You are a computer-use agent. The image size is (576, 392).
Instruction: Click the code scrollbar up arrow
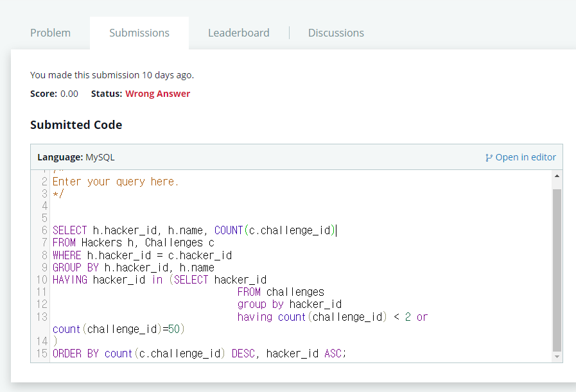coord(557,176)
